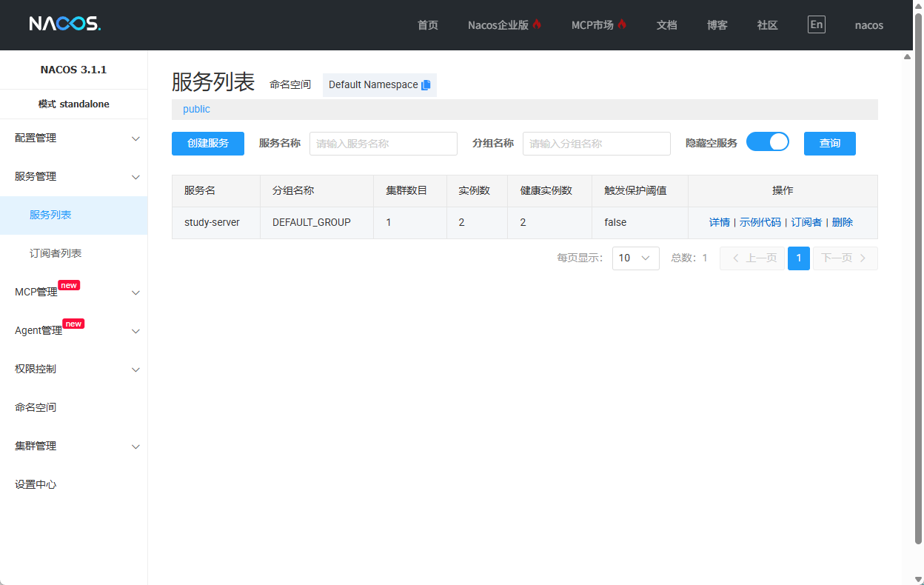924x585 pixels.
Task: Click the fire icon beside MCP市场
Action: (x=622, y=24)
